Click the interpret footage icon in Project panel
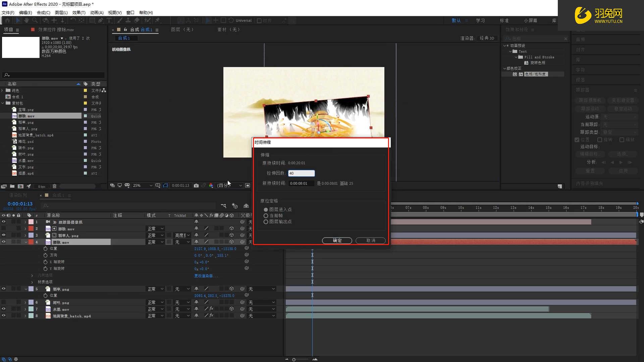 pyautogui.click(x=4, y=186)
